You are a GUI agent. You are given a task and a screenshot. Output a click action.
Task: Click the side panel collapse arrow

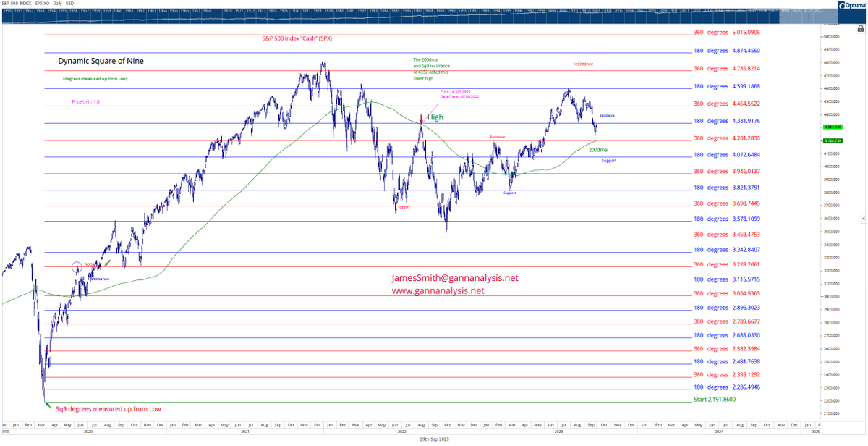point(863,218)
